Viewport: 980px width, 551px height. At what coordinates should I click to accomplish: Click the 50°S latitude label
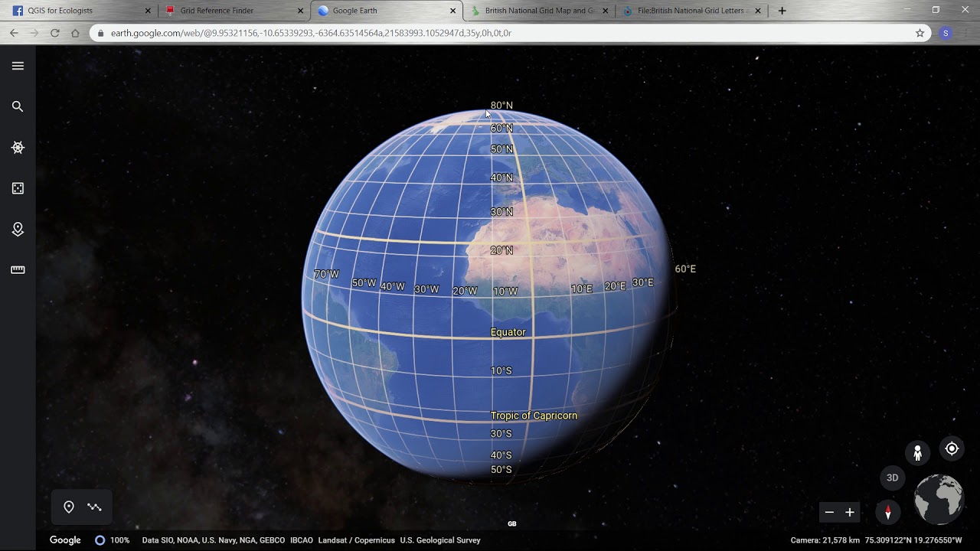pyautogui.click(x=501, y=469)
